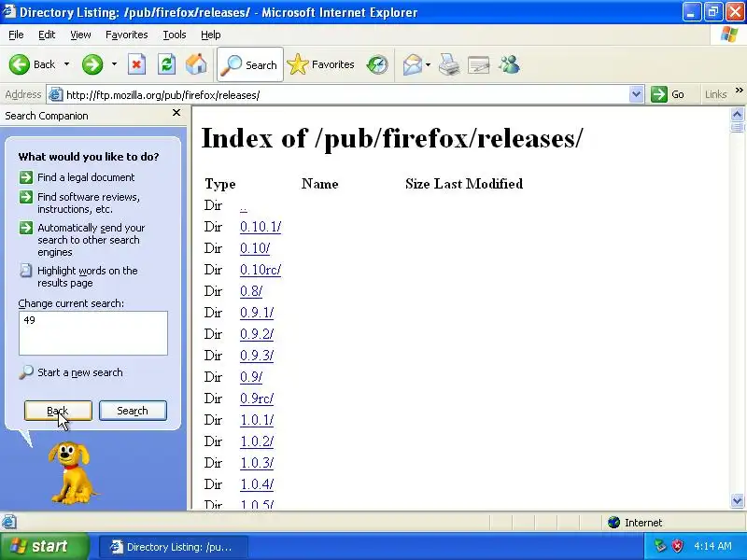Click the Internet zone globe icon

pos(613,523)
